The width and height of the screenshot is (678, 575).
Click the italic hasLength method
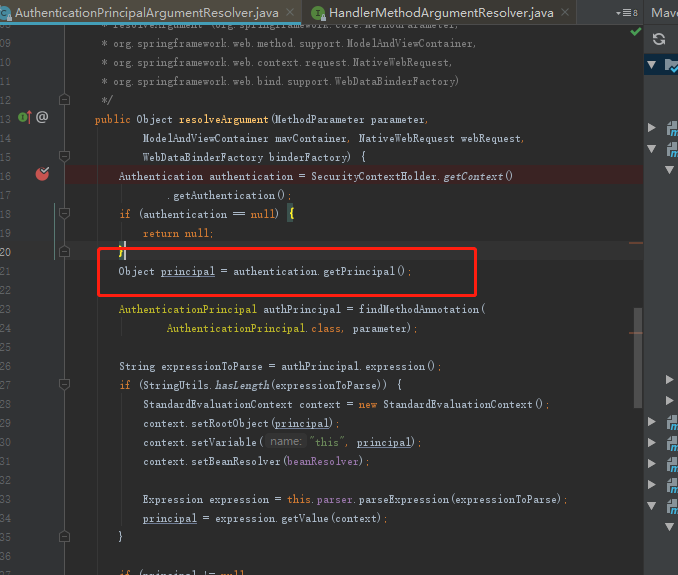[242, 385]
